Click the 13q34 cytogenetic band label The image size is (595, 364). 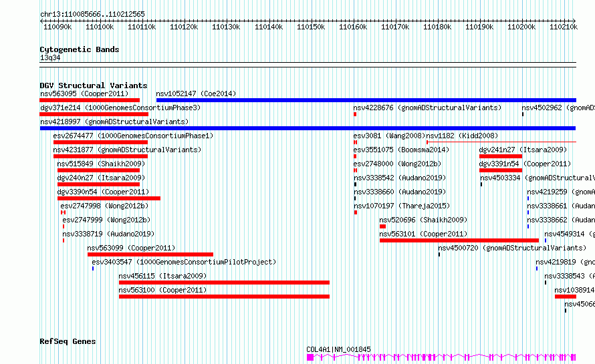pyautogui.click(x=50, y=57)
